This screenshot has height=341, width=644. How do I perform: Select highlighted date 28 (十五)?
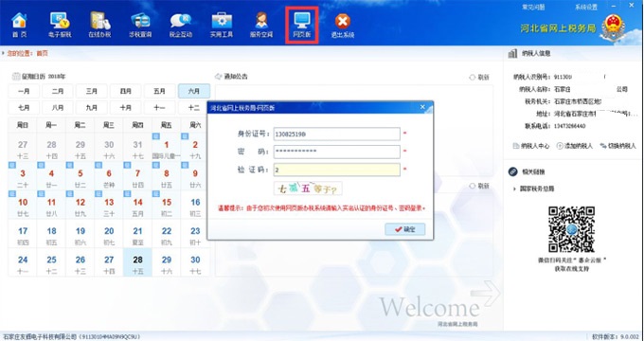pyautogui.click(x=137, y=262)
